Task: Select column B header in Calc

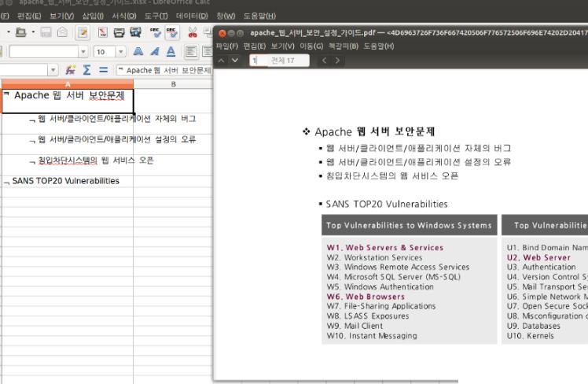Action: (173, 84)
